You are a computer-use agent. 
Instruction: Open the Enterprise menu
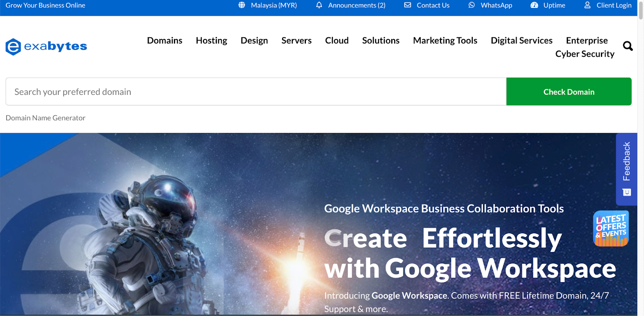[587, 41]
